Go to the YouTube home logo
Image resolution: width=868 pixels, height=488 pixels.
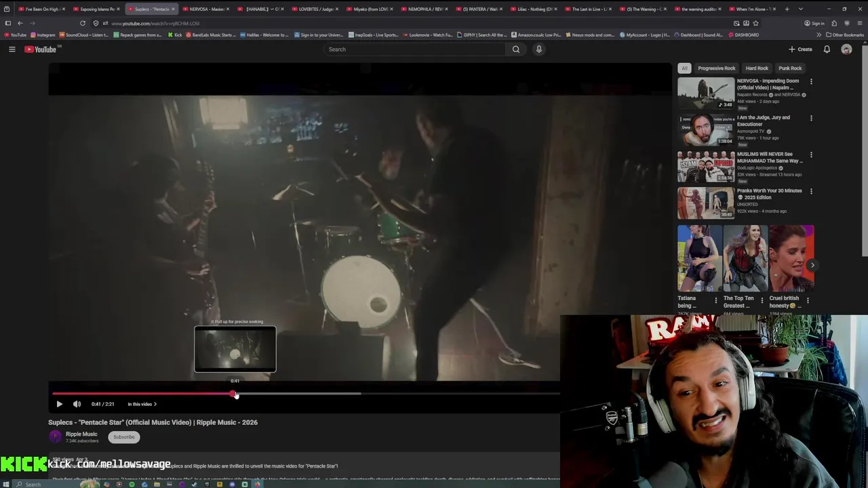[41, 49]
